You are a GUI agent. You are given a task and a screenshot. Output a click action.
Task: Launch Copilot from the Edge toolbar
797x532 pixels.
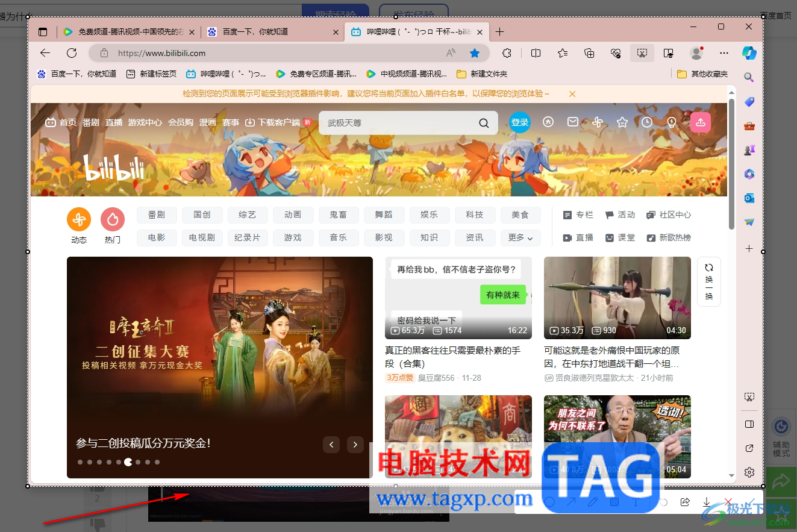(x=749, y=53)
